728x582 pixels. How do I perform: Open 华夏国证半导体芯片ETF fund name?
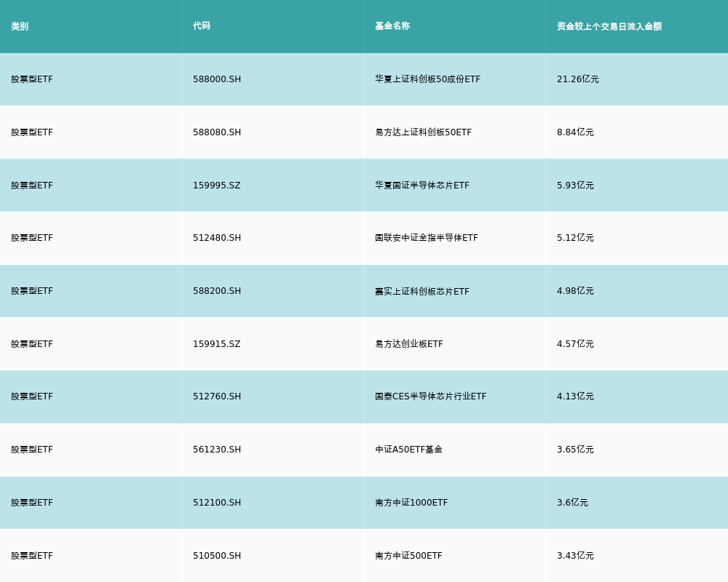[422, 186]
